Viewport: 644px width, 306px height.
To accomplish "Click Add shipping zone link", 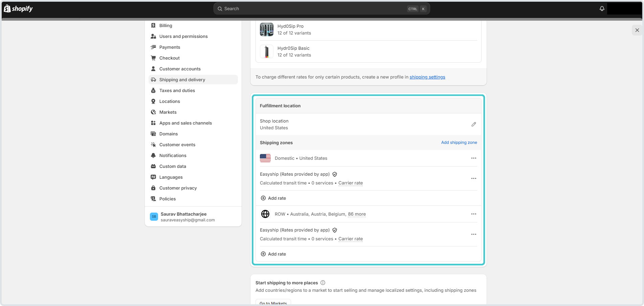I will pos(459,143).
